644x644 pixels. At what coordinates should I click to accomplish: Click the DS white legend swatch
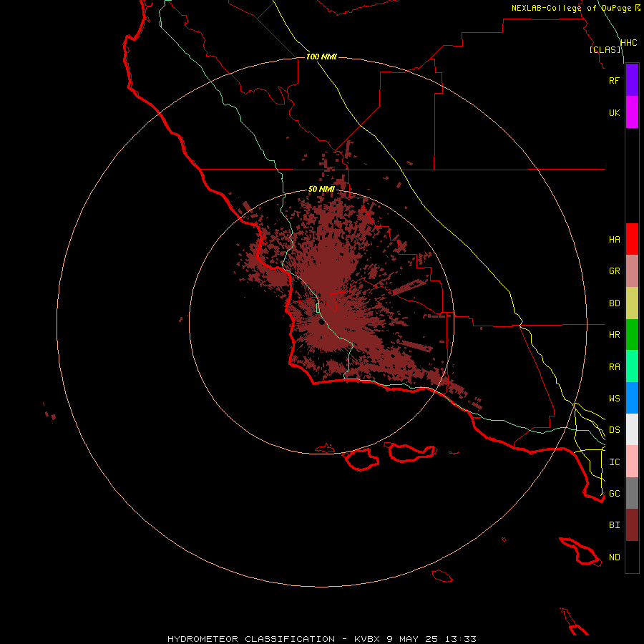click(x=632, y=429)
